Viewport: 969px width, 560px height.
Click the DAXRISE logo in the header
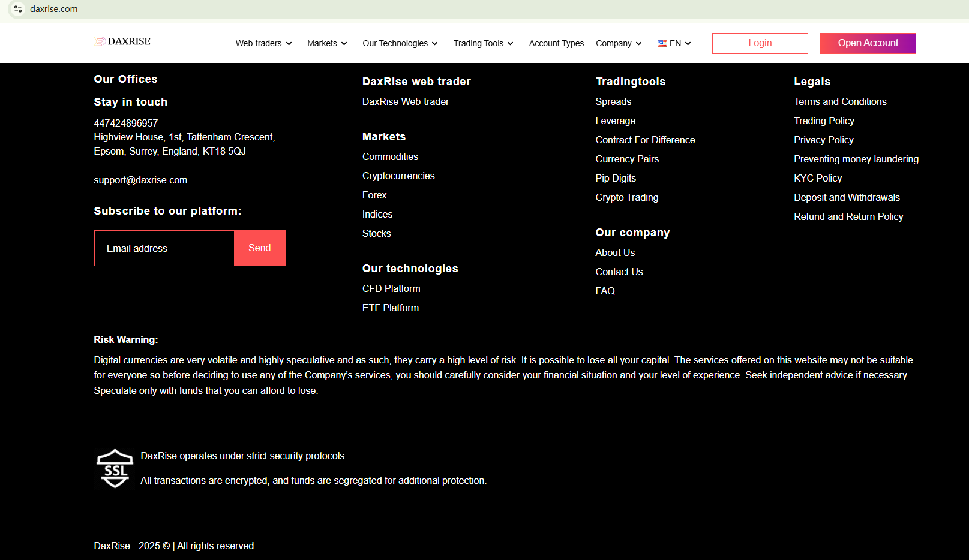(123, 41)
